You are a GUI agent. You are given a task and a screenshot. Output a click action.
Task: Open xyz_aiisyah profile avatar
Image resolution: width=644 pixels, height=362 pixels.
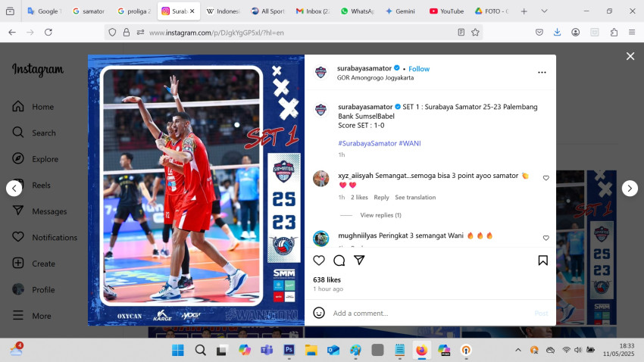tap(320, 179)
